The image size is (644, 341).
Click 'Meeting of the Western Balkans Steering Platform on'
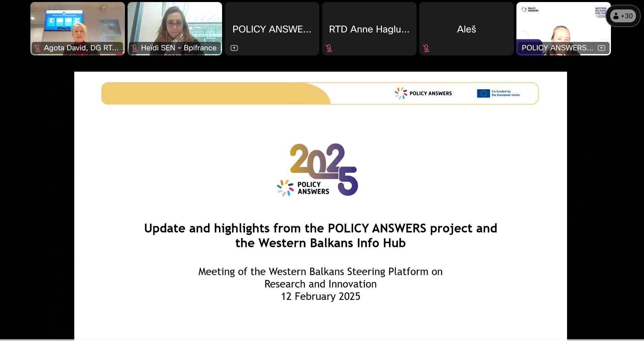(x=321, y=272)
